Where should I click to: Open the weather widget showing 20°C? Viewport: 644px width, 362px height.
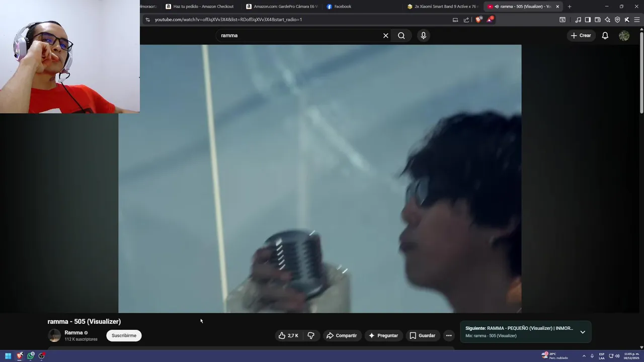(555, 355)
